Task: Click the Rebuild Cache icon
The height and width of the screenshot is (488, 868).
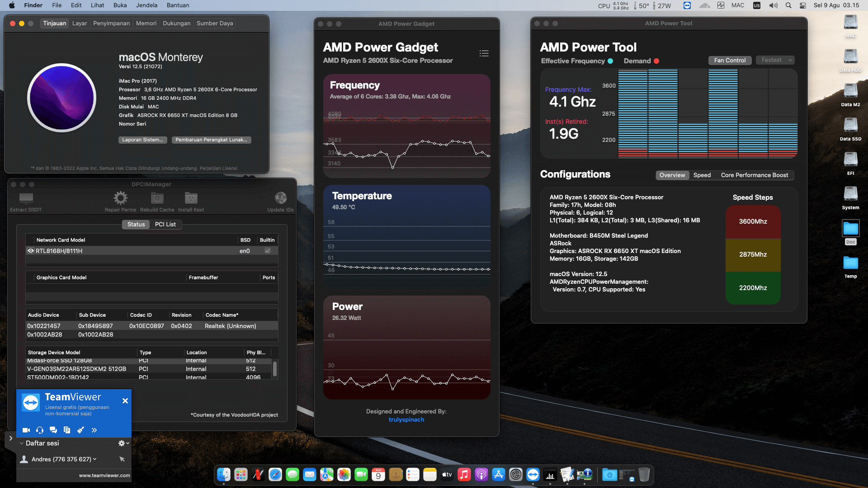Action: click(157, 197)
